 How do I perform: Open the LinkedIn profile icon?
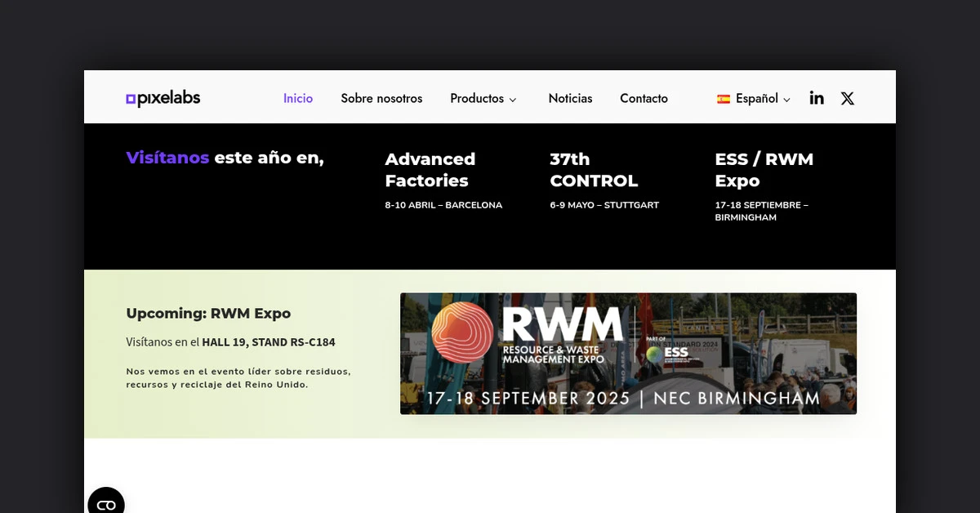pyautogui.click(x=817, y=98)
